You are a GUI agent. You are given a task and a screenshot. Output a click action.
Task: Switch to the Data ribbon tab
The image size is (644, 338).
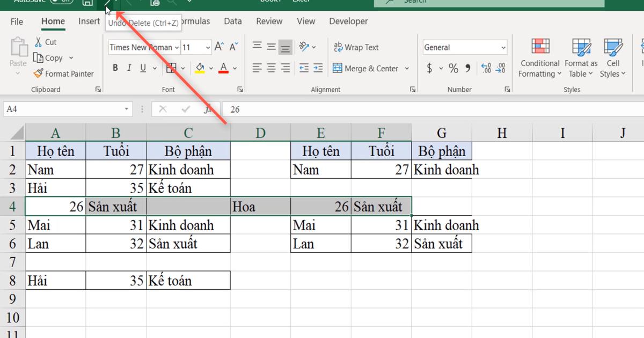click(x=232, y=21)
